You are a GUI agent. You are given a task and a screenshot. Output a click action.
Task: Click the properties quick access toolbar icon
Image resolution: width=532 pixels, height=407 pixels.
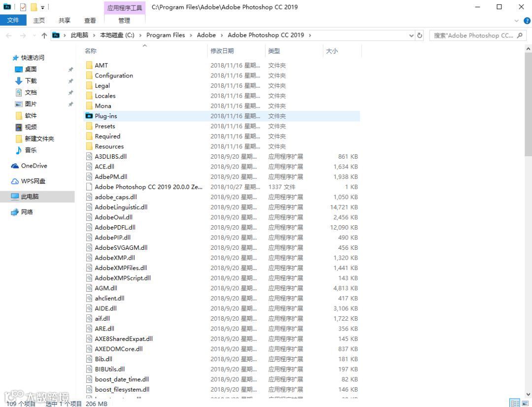[x=23, y=7]
